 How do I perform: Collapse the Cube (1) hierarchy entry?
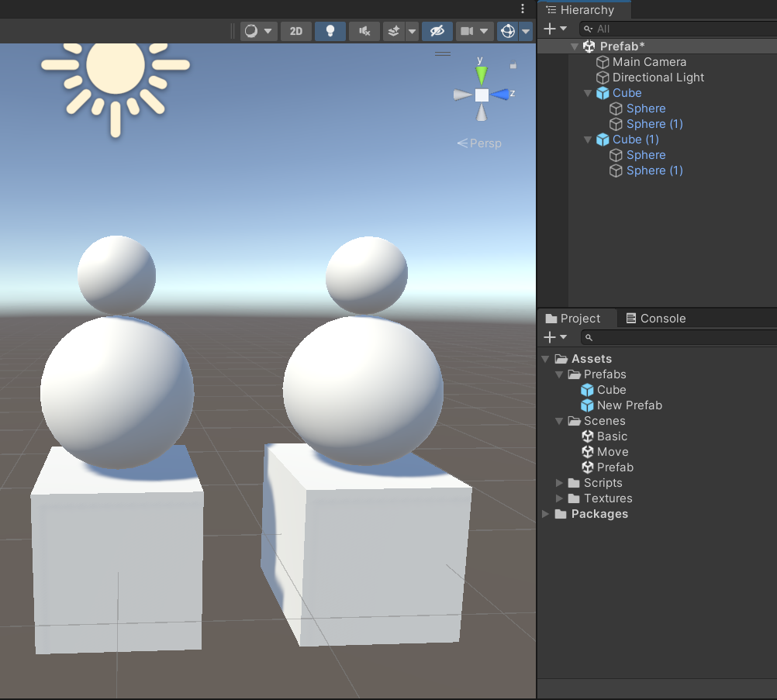pyautogui.click(x=588, y=139)
